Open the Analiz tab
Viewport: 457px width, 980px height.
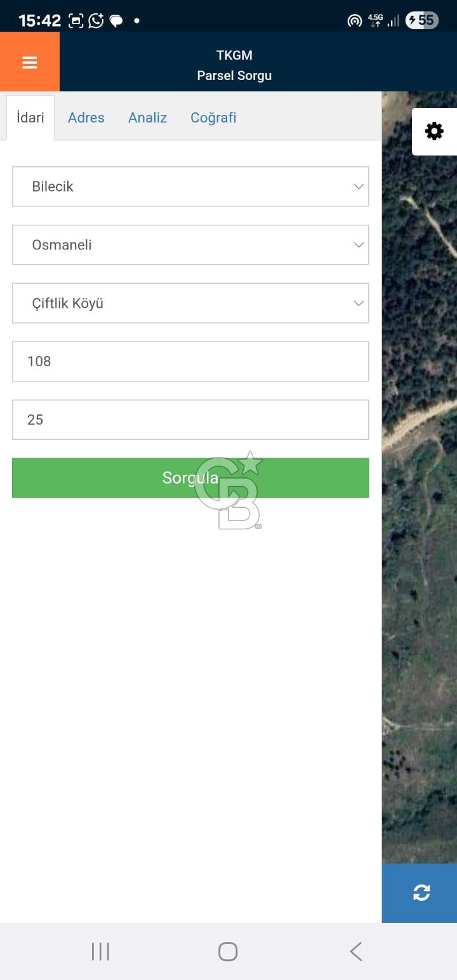click(147, 117)
